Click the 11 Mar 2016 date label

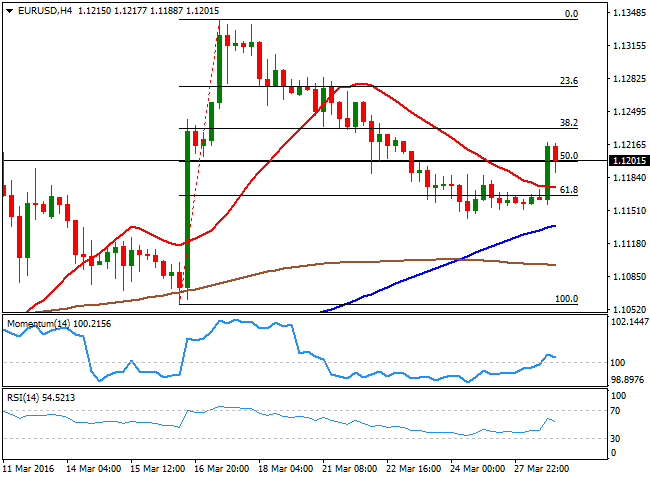click(x=29, y=469)
